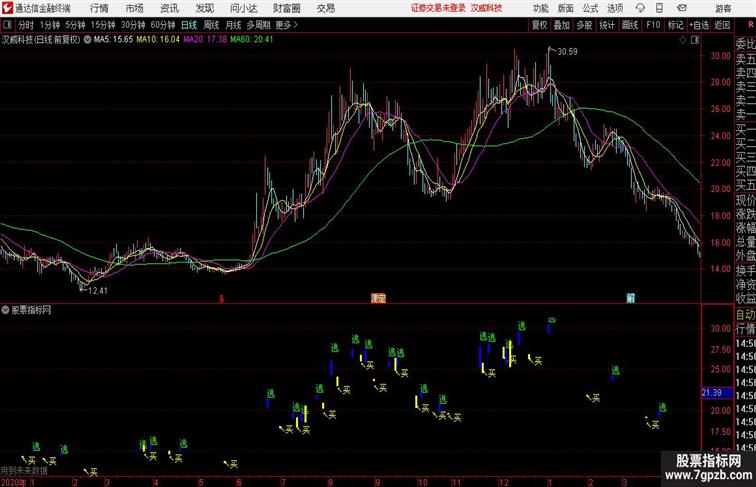Click the red R indicator at top right
This screenshot has height=487, width=756.
(751, 25)
